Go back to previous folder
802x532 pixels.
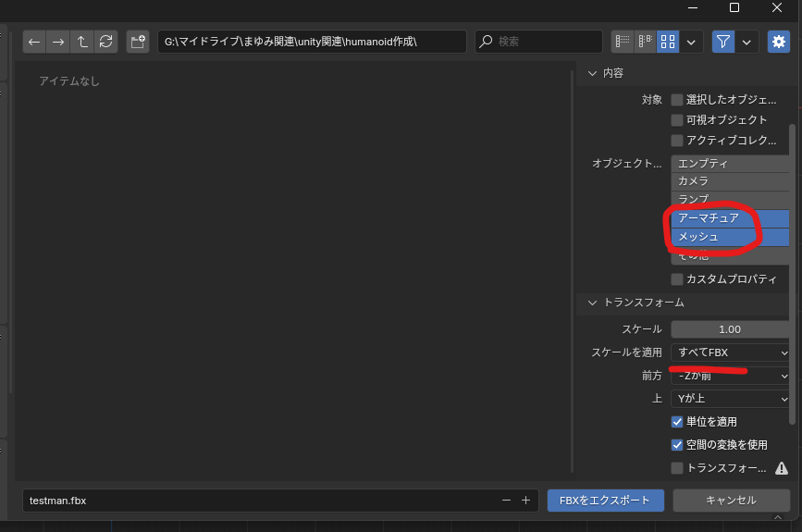click(34, 42)
